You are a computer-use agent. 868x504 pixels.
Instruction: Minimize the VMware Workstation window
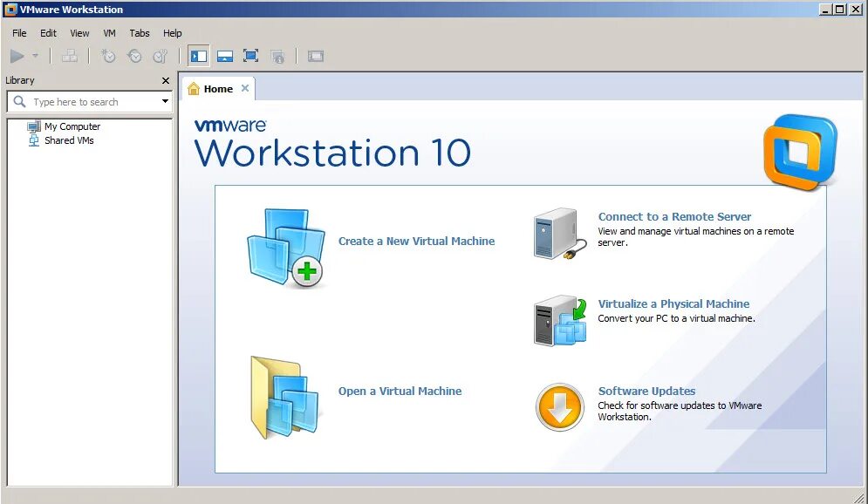[826, 10]
